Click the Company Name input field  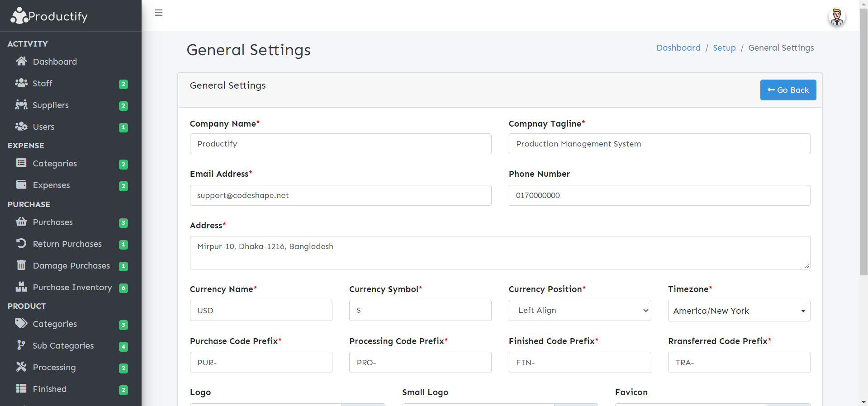coord(341,144)
